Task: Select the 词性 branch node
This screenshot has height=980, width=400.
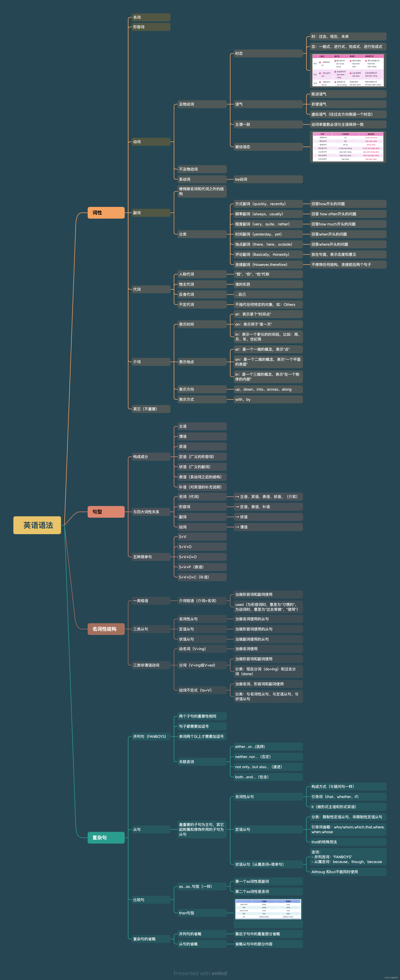Action: coord(106,213)
